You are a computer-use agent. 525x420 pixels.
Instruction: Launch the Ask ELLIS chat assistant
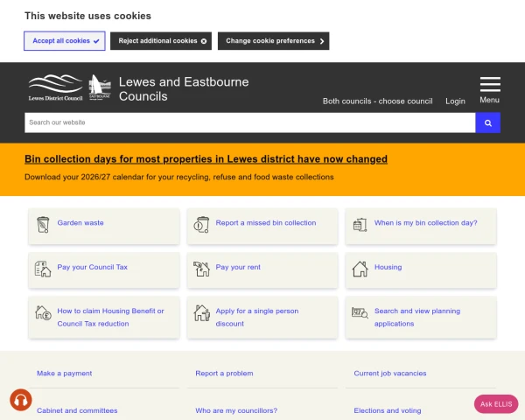pos(496,403)
